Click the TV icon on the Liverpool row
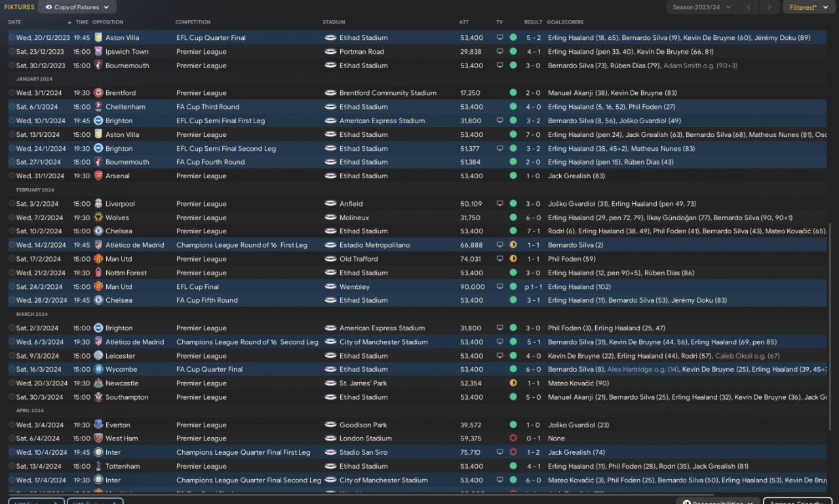 click(500, 204)
